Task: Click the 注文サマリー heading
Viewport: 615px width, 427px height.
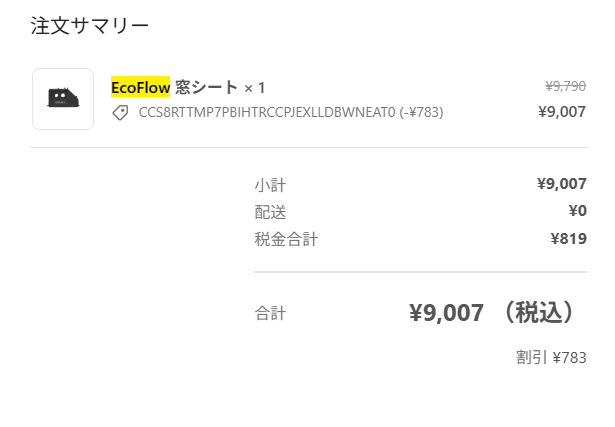Action: pyautogui.click(x=89, y=26)
